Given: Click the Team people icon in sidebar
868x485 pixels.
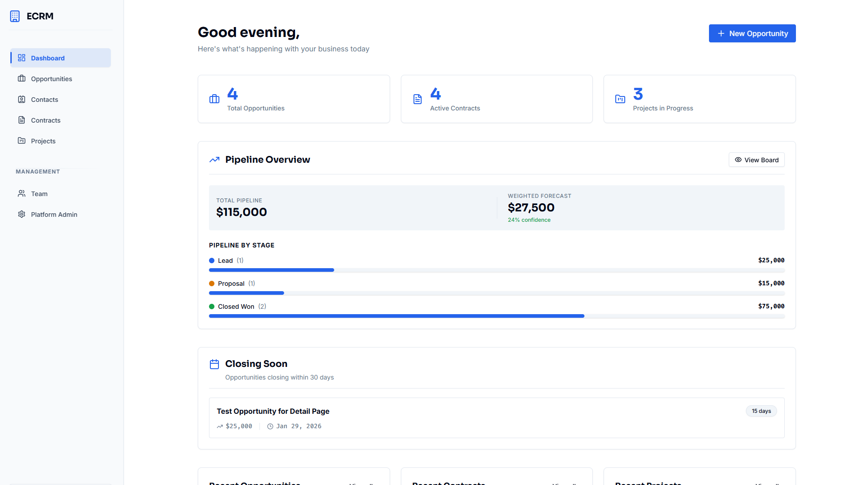Looking at the screenshot, I should click(x=22, y=194).
